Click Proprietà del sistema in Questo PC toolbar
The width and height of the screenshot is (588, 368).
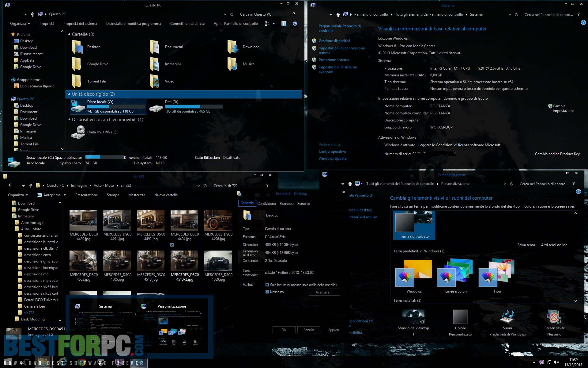[80, 24]
